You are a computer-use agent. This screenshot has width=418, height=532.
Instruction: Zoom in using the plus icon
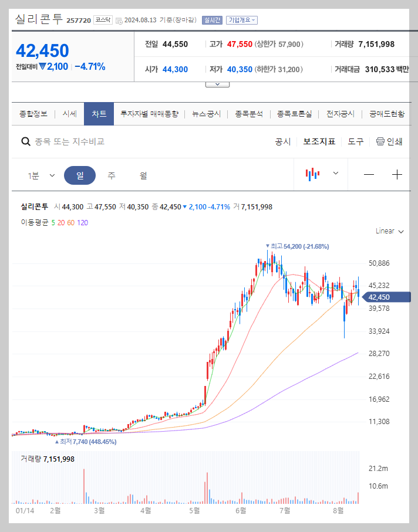(397, 174)
